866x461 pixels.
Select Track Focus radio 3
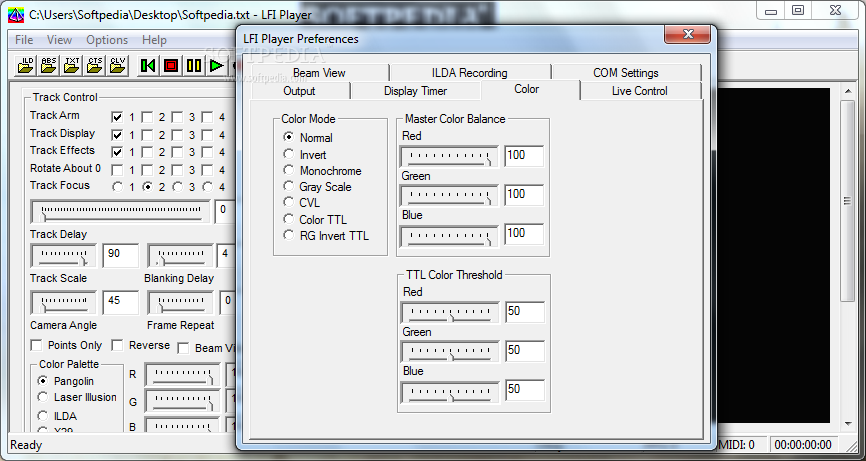click(x=177, y=187)
